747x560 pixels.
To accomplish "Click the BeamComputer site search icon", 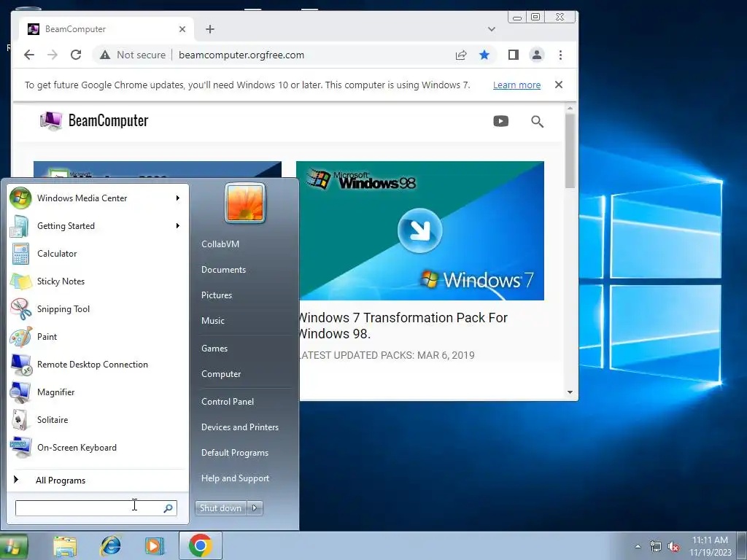I will (538, 122).
